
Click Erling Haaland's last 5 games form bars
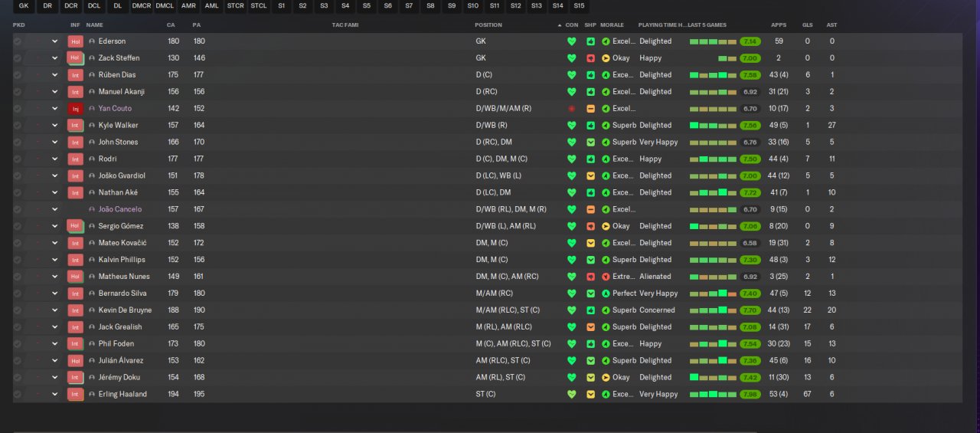(712, 395)
